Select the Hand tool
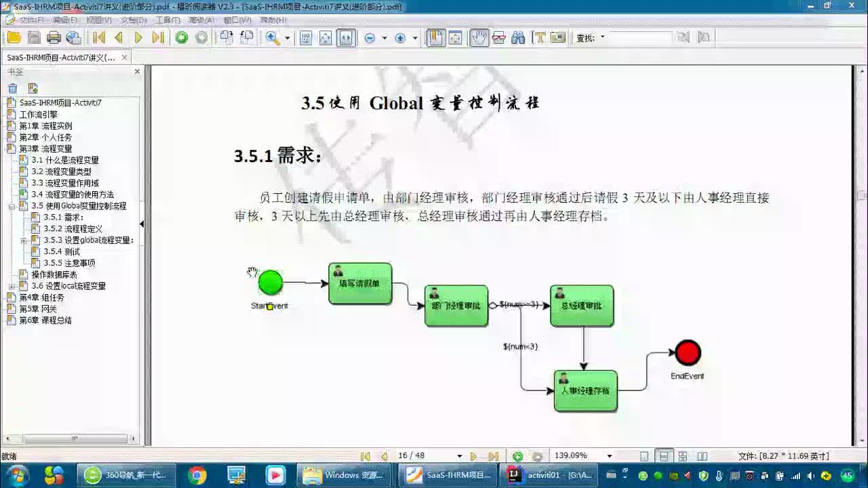Viewport: 868px width, 488px height. click(x=479, y=38)
